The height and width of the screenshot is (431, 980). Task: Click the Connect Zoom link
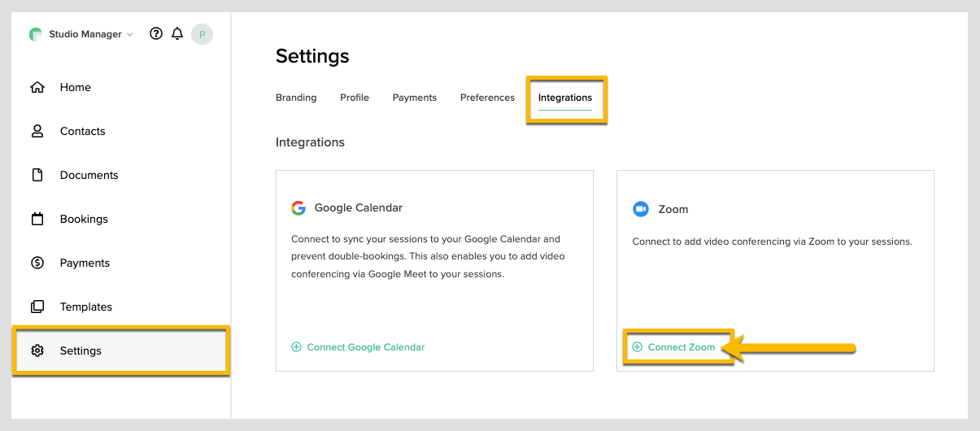point(681,347)
